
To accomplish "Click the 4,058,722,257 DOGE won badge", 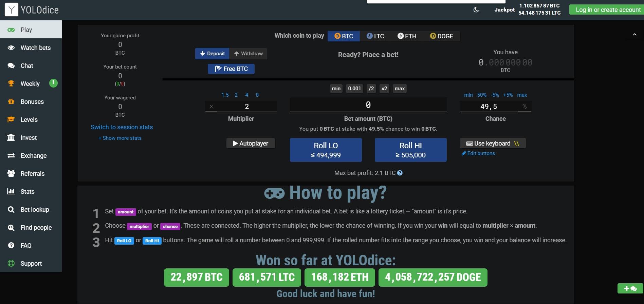I will tap(433, 278).
